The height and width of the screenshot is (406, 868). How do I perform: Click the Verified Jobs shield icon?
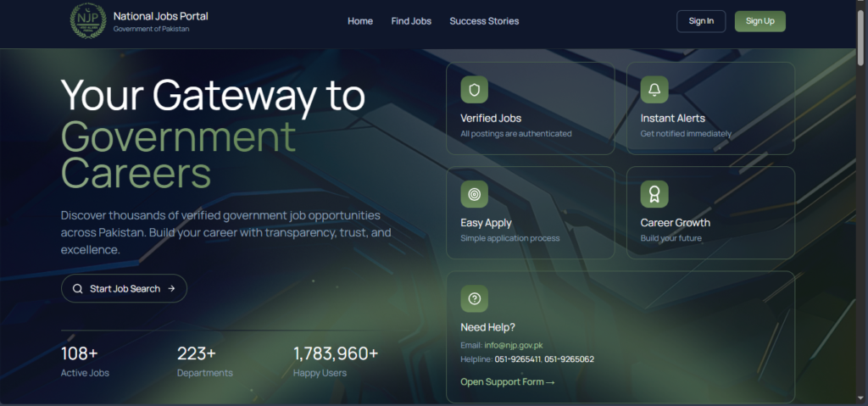475,90
